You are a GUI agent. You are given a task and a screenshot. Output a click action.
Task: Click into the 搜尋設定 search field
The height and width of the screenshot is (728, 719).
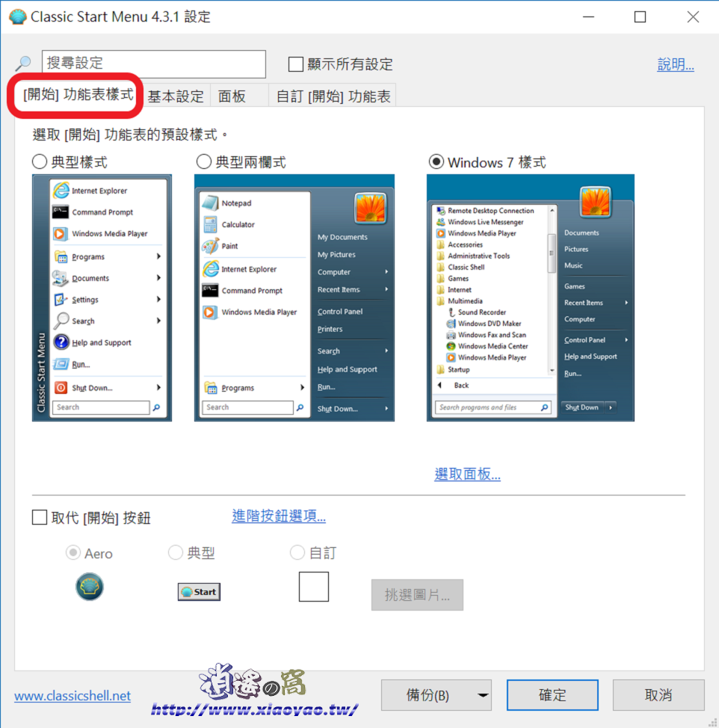(154, 64)
